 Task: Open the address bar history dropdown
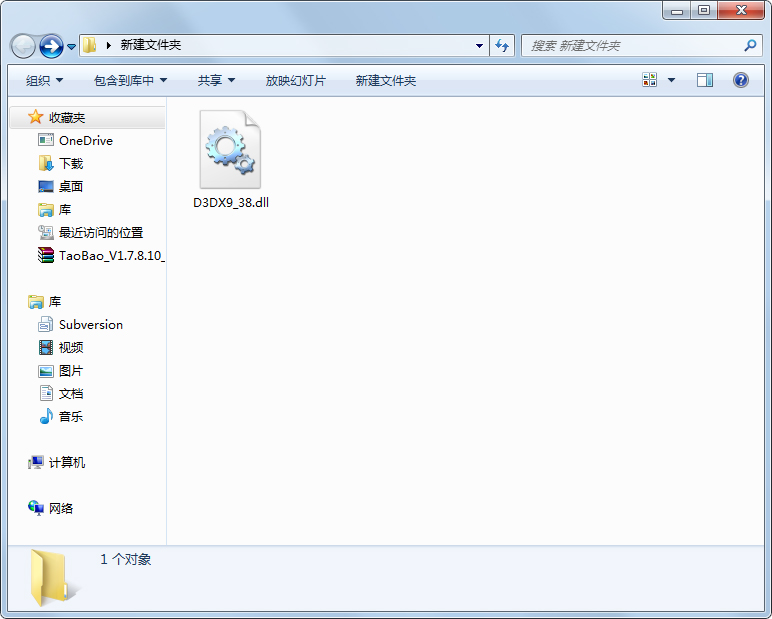[480, 46]
